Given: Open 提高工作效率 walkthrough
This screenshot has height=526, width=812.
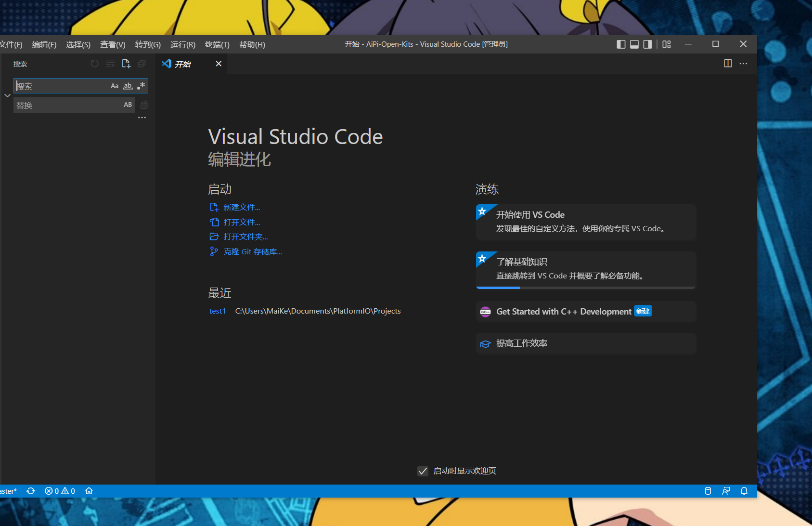Looking at the screenshot, I should pos(586,343).
